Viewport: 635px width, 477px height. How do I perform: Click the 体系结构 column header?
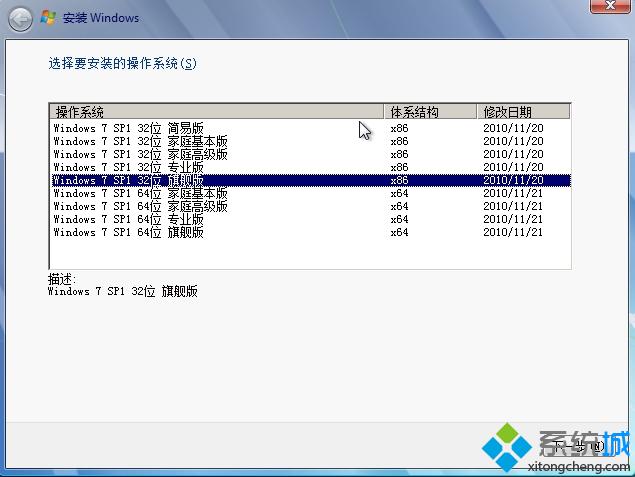pos(430,111)
